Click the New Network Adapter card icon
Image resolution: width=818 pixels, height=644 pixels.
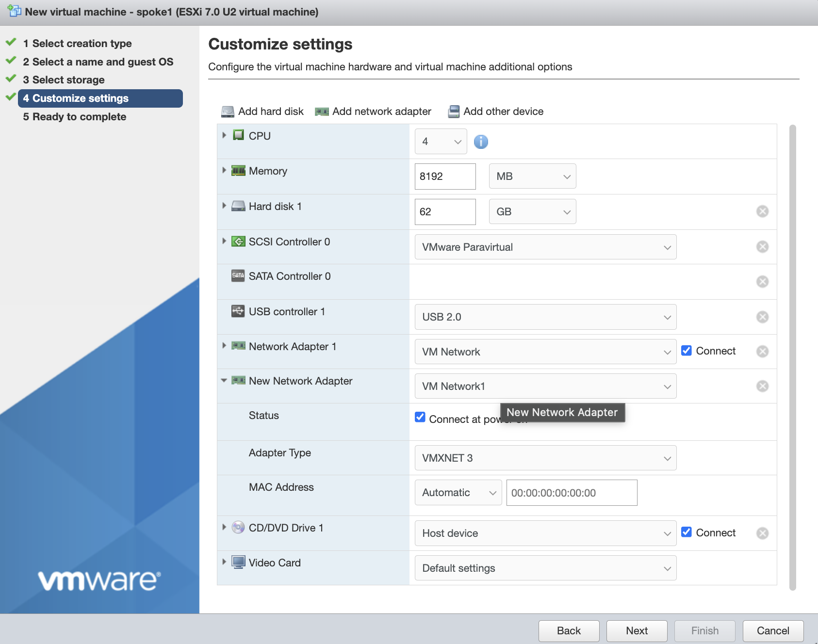point(238,380)
